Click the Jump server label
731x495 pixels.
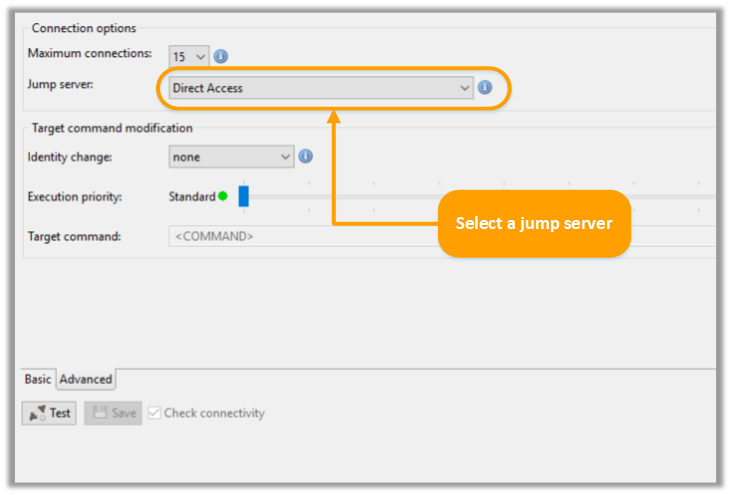[x=60, y=84]
